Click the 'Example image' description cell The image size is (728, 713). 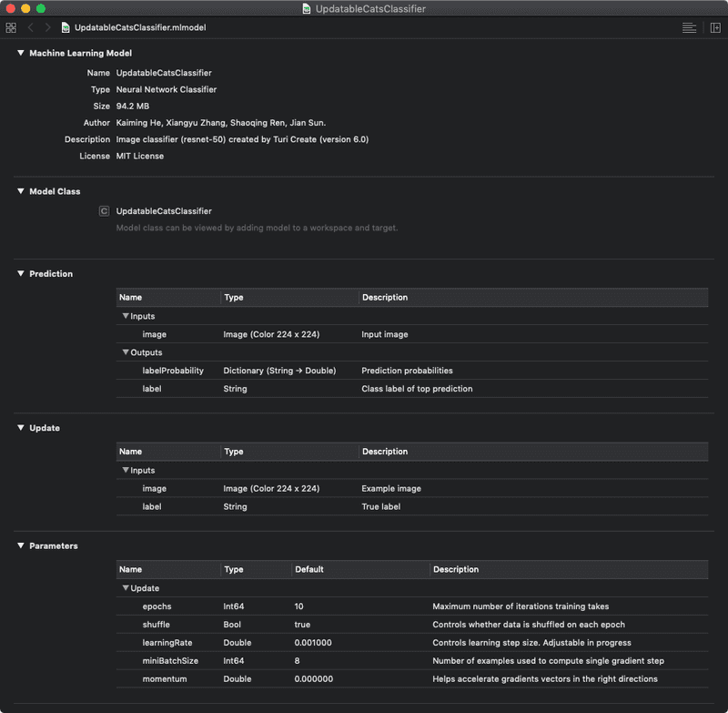[x=391, y=489]
